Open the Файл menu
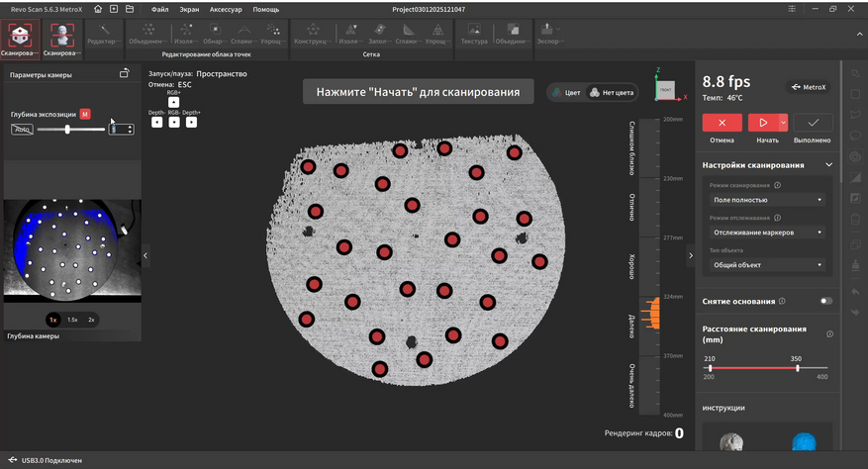 point(159,9)
